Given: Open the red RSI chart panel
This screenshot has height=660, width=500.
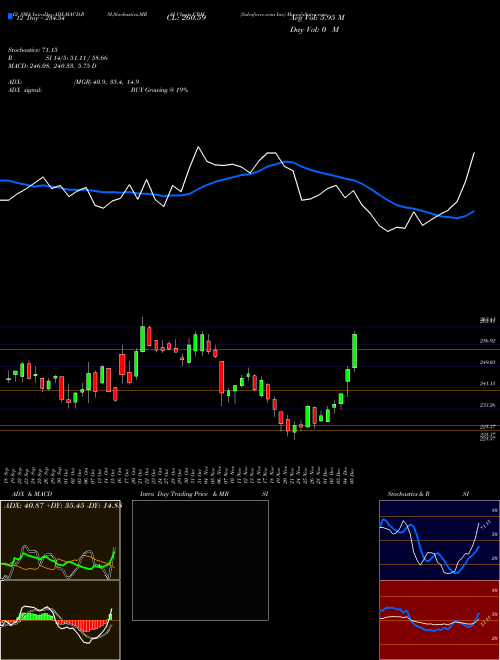Looking at the screenshot, I should (x=439, y=620).
